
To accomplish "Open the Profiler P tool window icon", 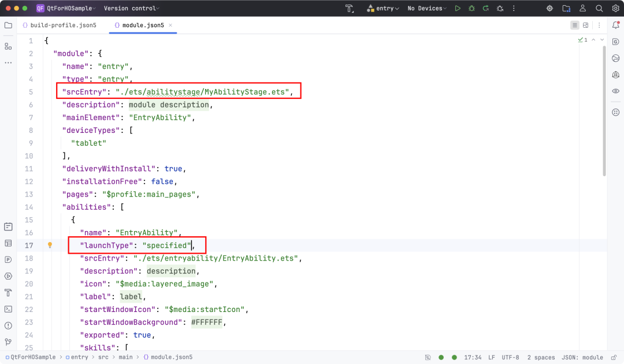I will tap(8, 260).
